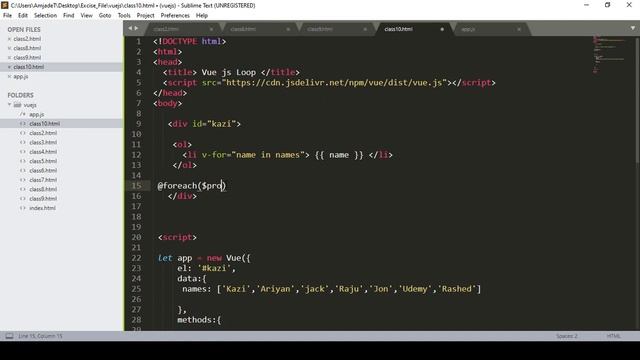Screen dimensions: 640x360
Task: Change syntax via HTML in status bar
Action: [613, 336]
